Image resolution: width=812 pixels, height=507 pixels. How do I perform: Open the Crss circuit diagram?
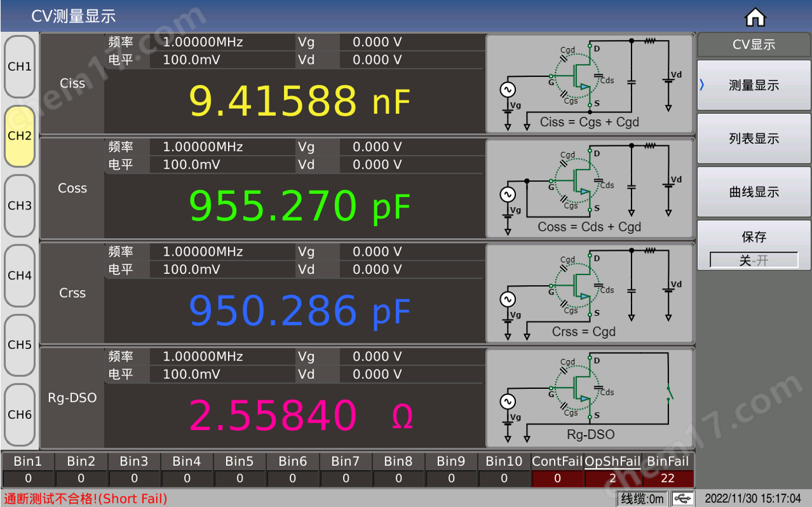click(589, 293)
